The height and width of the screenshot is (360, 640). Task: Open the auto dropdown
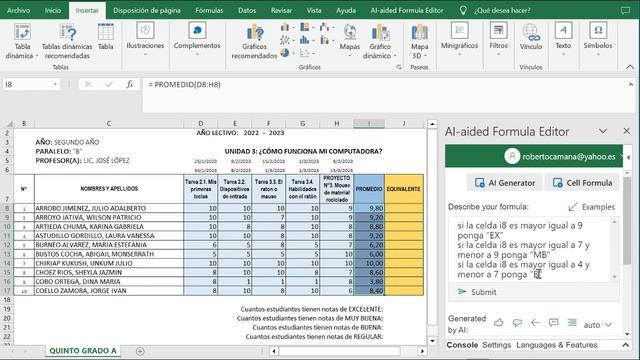pyautogui.click(x=598, y=325)
